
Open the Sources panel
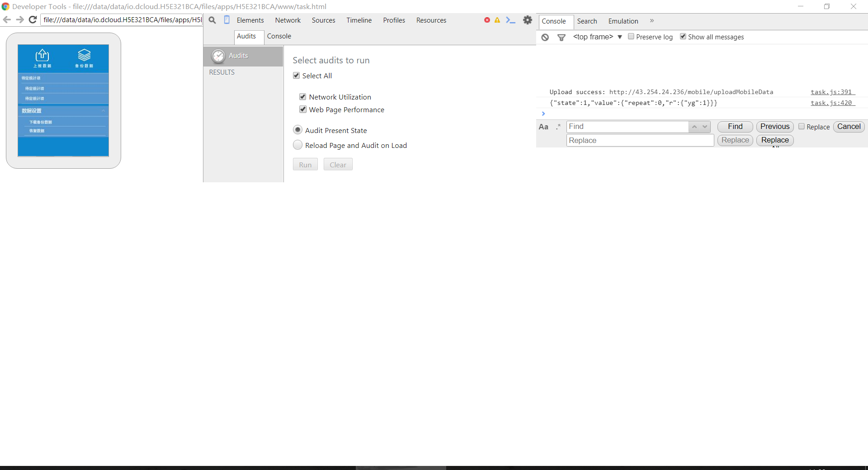[x=324, y=20]
